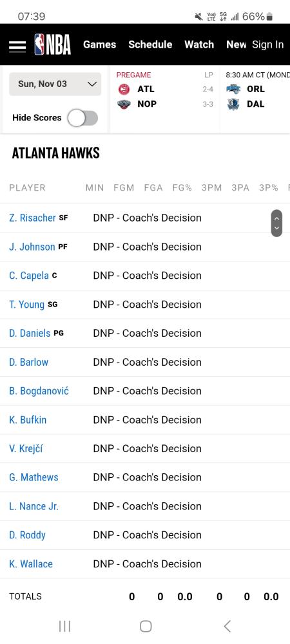The image size is (290, 644).
Task: Open B. Bogdanović player link
Action: point(39,391)
